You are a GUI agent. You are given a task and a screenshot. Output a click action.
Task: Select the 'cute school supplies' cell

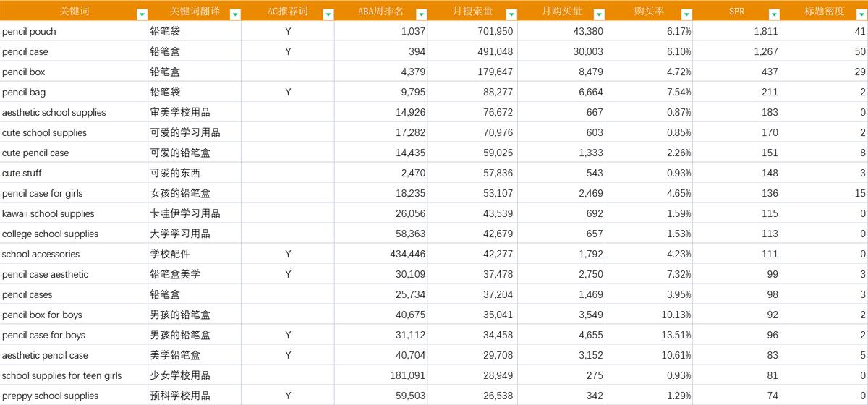[x=74, y=132]
